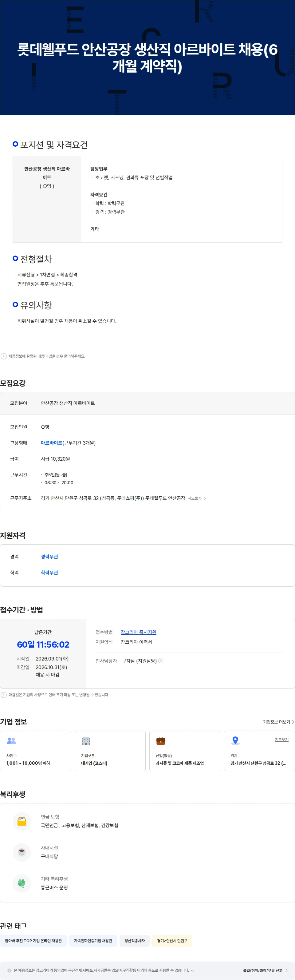Click the other benefits clover icon
Viewport: 295px width, 980px height.
click(22, 883)
